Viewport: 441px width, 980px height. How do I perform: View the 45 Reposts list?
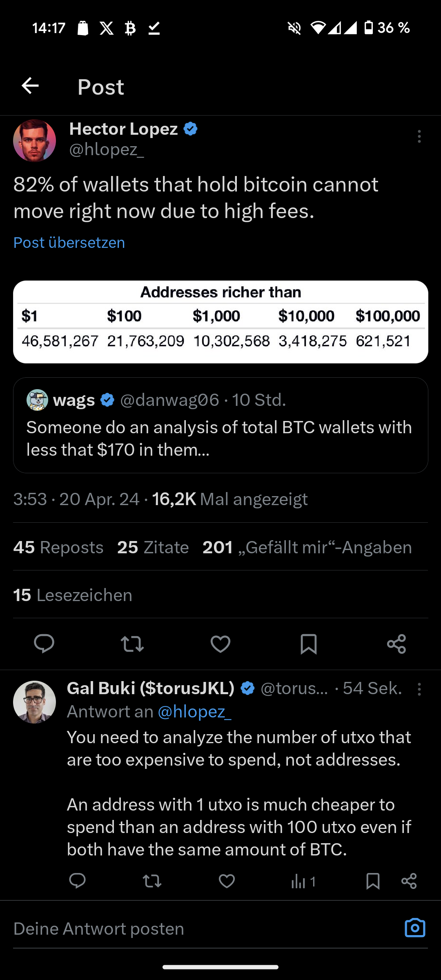click(x=58, y=547)
